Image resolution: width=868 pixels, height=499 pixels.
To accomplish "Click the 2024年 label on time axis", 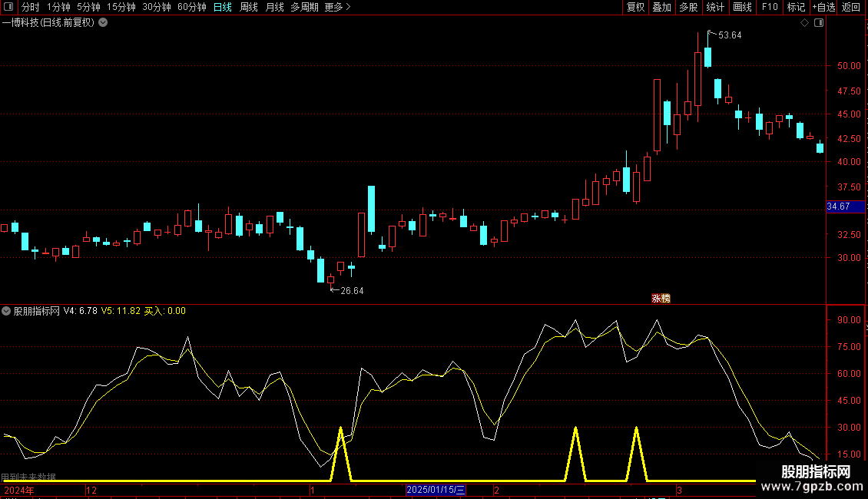I will pos(19,490).
